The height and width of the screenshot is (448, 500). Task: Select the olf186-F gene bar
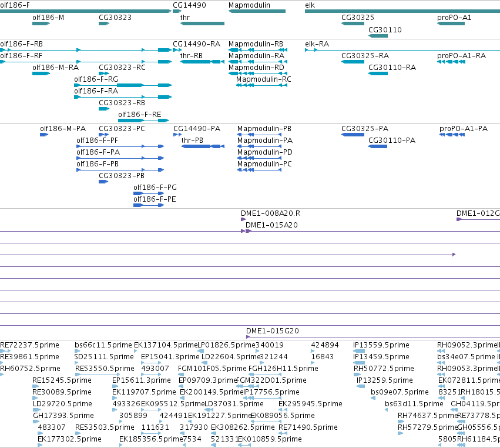click(x=85, y=11)
